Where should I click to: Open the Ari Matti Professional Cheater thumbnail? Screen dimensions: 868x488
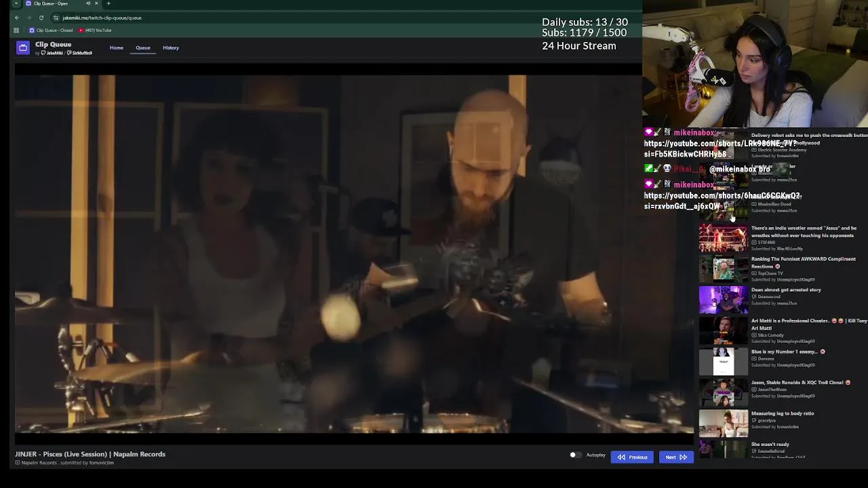pos(724,331)
